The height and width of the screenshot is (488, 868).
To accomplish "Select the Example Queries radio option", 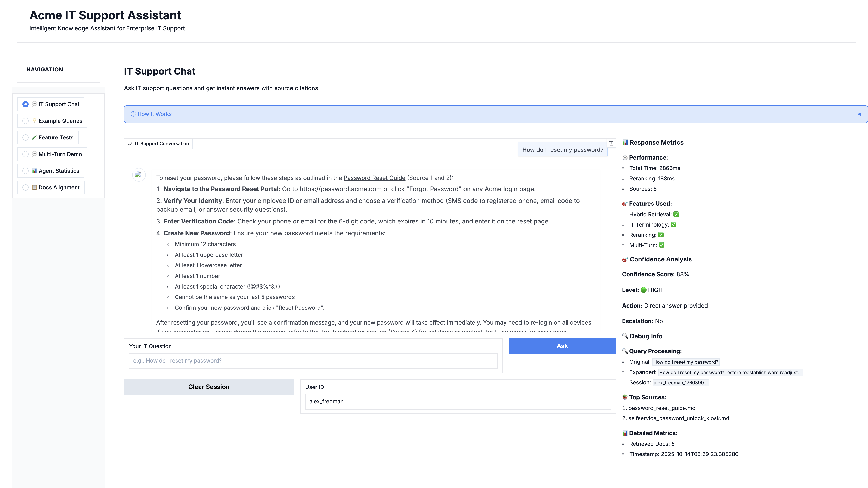I will pyautogui.click(x=26, y=121).
